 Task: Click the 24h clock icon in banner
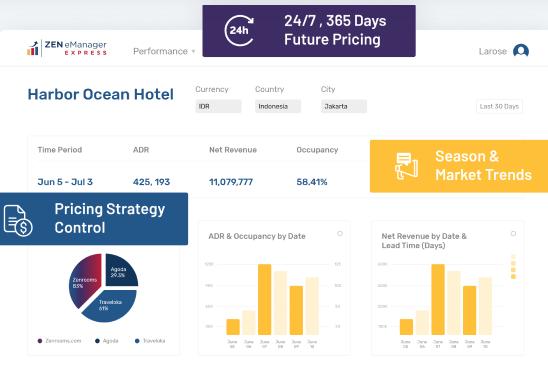(x=239, y=31)
